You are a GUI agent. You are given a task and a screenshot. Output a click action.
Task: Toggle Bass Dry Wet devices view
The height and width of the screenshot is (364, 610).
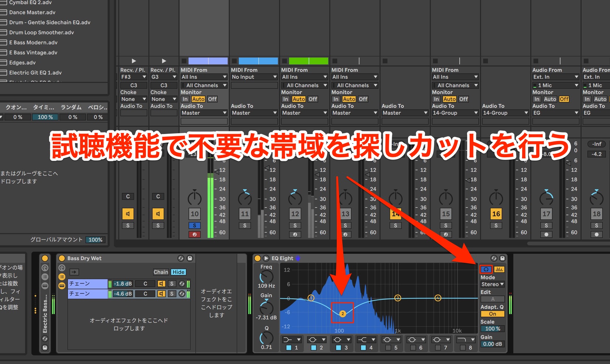[x=62, y=286]
